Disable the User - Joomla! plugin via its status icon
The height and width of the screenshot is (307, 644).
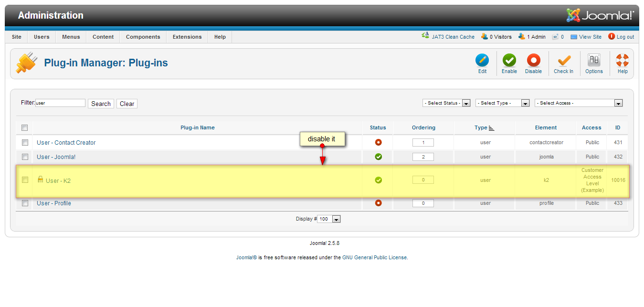click(378, 157)
